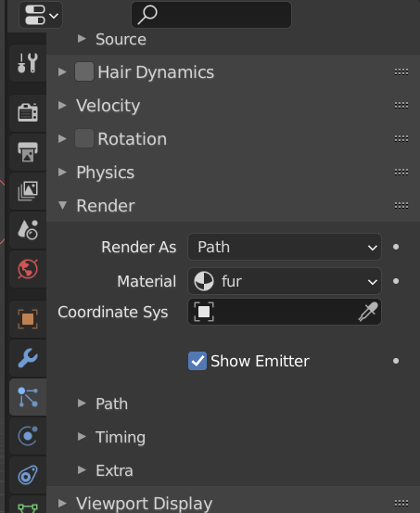The width and height of the screenshot is (420, 513).
Task: Open the Modifiers wrench tab
Action: coord(28,358)
